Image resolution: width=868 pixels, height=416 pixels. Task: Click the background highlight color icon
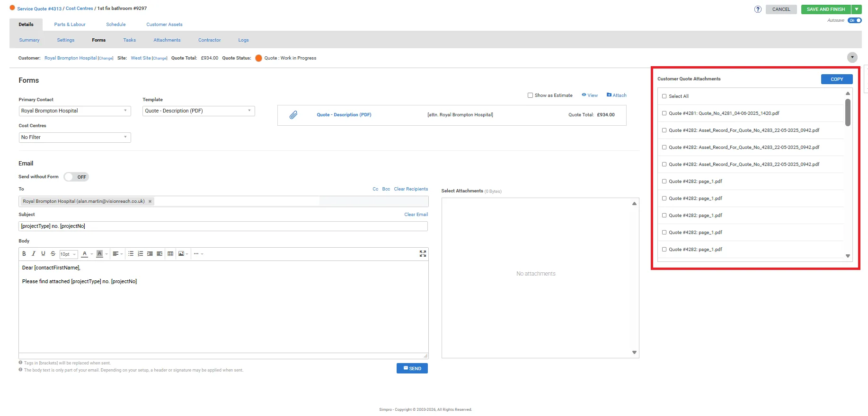(x=99, y=254)
